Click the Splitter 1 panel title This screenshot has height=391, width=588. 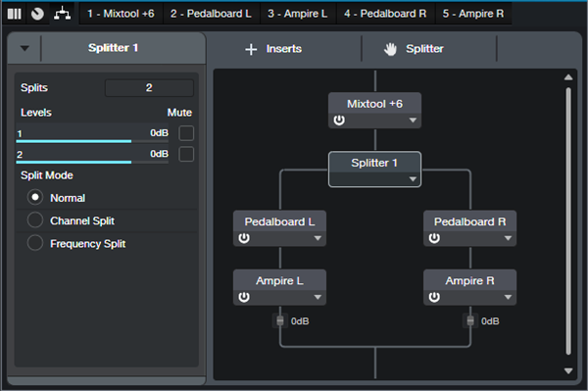pyautogui.click(x=114, y=48)
